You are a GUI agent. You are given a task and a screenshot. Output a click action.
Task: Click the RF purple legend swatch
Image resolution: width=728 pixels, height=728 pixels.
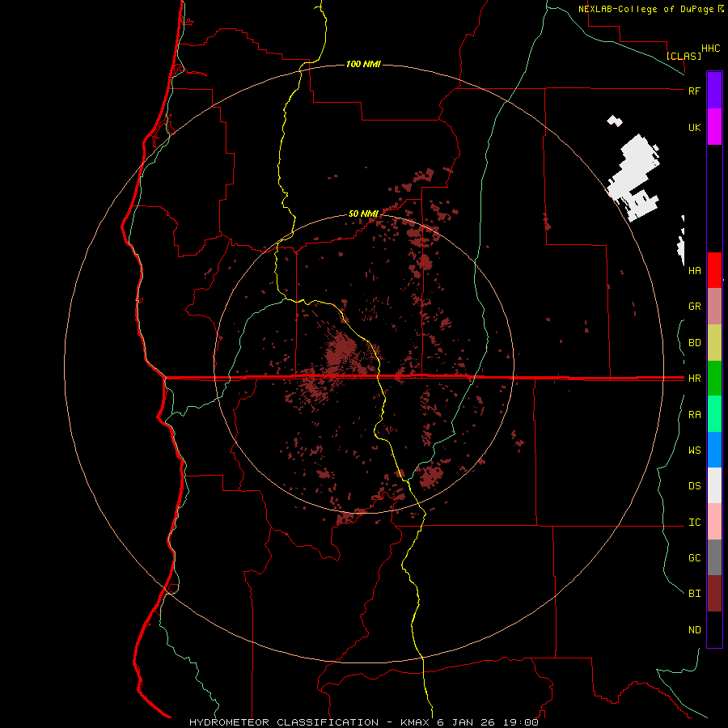(714, 90)
